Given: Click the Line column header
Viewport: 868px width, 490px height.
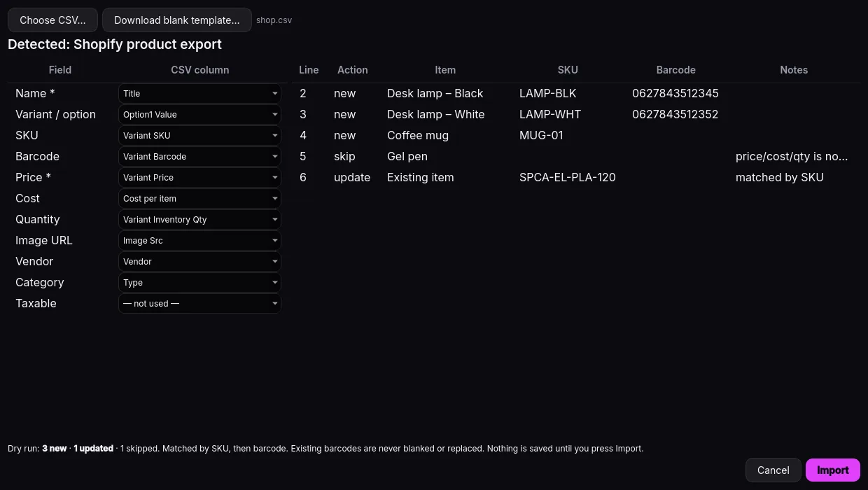Looking at the screenshot, I should coord(309,70).
